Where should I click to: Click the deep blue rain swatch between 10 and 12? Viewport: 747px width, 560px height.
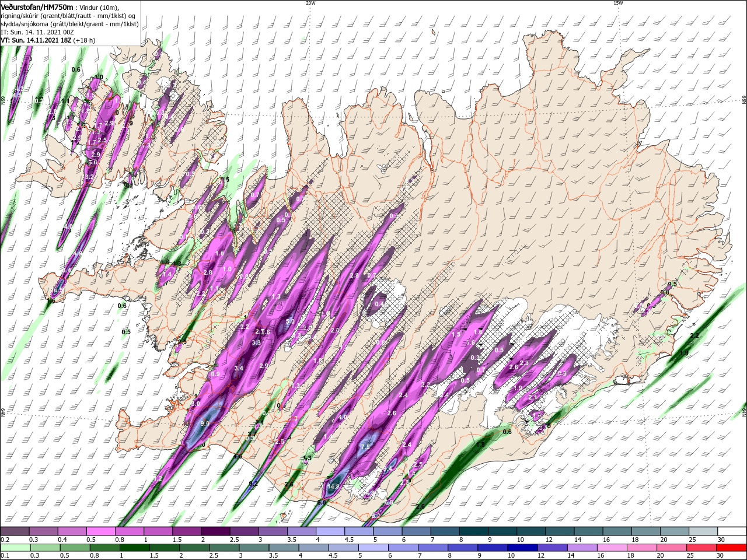tap(521, 548)
